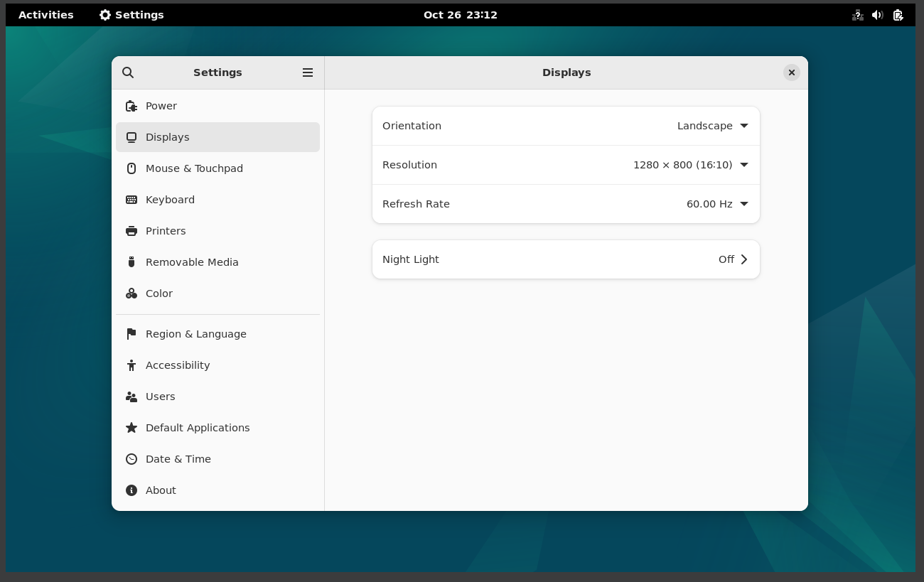Image resolution: width=924 pixels, height=582 pixels.
Task: Open the hamburger menu in Settings
Action: (308, 72)
